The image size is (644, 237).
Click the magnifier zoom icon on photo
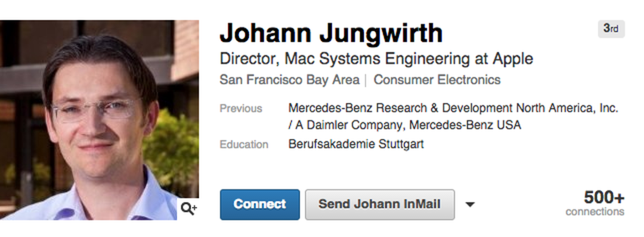[188, 209]
